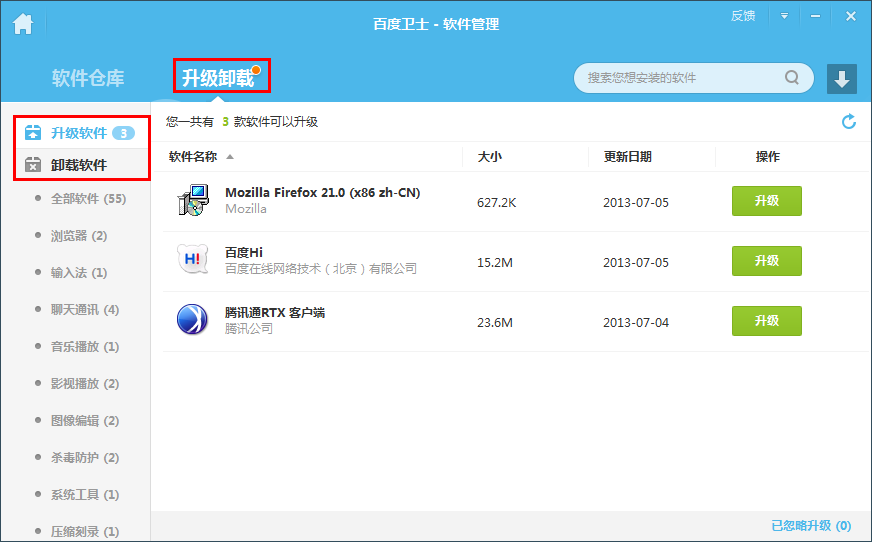This screenshot has height=542, width=872.
Task: Minimize the 百度卫士 window
Action: click(815, 16)
